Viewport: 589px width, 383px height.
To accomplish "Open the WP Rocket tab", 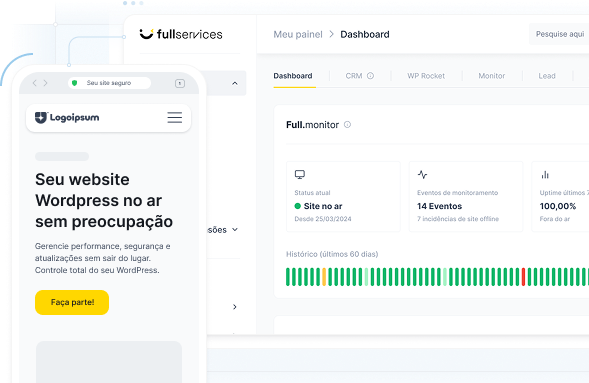I will [426, 76].
